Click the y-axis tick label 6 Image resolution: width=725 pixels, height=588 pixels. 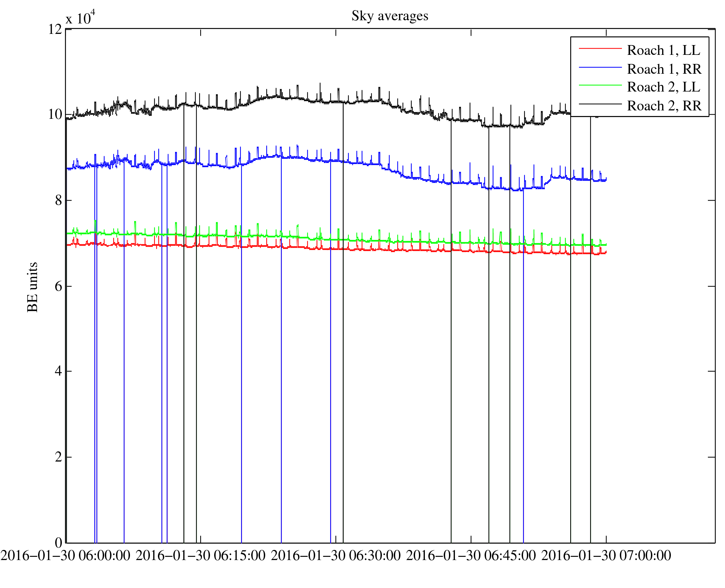coord(58,286)
